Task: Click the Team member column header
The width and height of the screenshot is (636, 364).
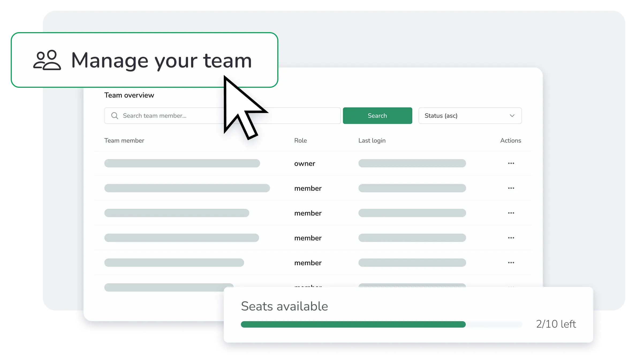Action: [124, 141]
